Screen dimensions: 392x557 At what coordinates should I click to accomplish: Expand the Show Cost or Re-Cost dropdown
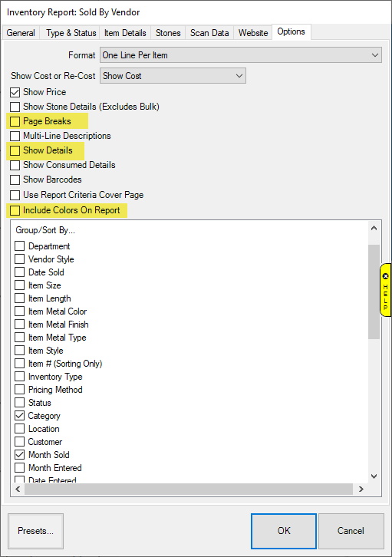tap(173, 76)
